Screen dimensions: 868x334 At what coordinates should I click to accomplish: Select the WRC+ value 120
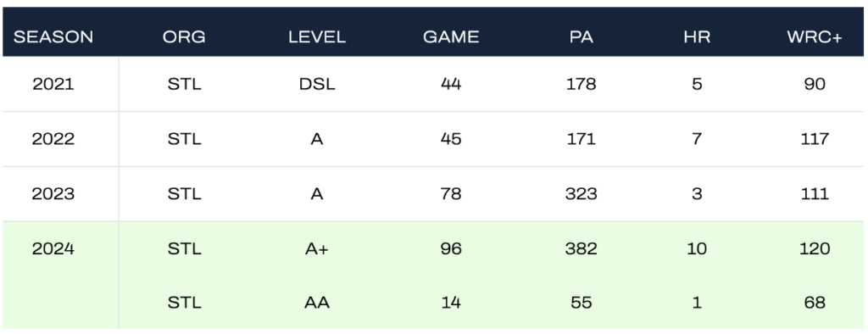815,248
